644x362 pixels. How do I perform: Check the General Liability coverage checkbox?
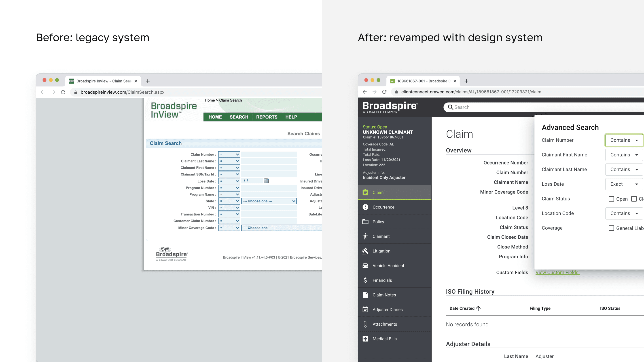[x=611, y=228]
